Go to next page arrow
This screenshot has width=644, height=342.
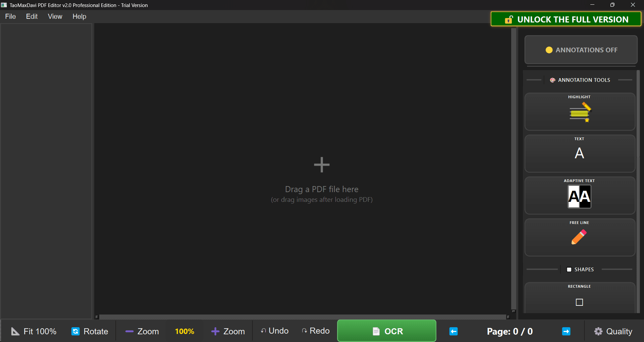(x=566, y=331)
